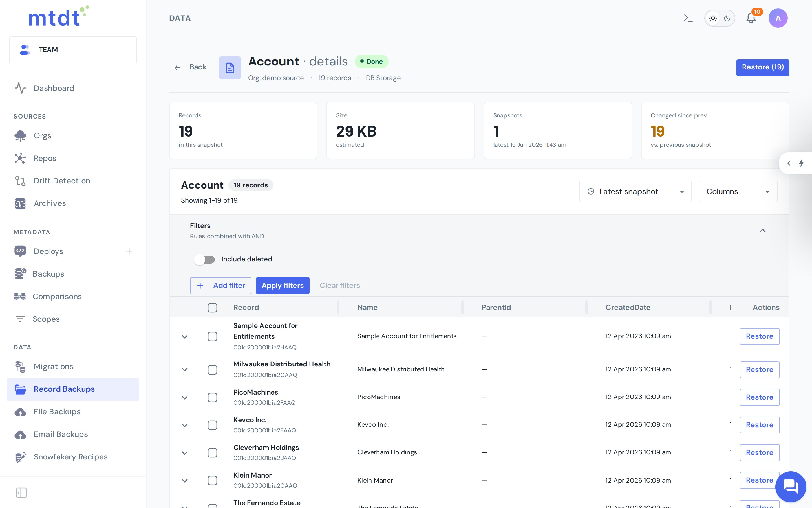Click the Snowfakery Recipes wand icon

click(x=20, y=457)
